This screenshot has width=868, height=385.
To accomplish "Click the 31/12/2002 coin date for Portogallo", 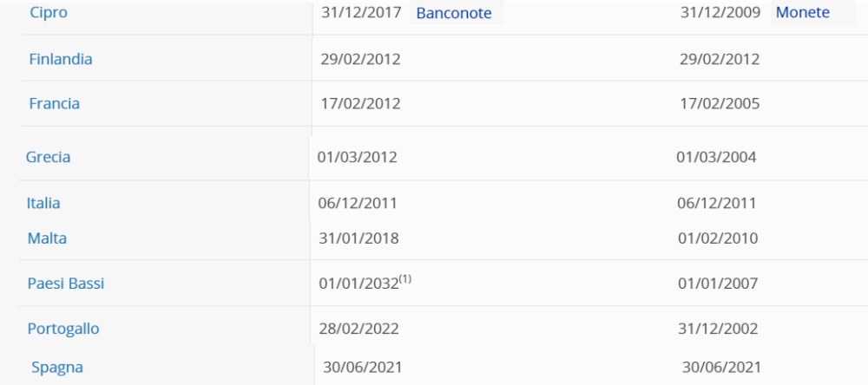I will coord(719,329).
